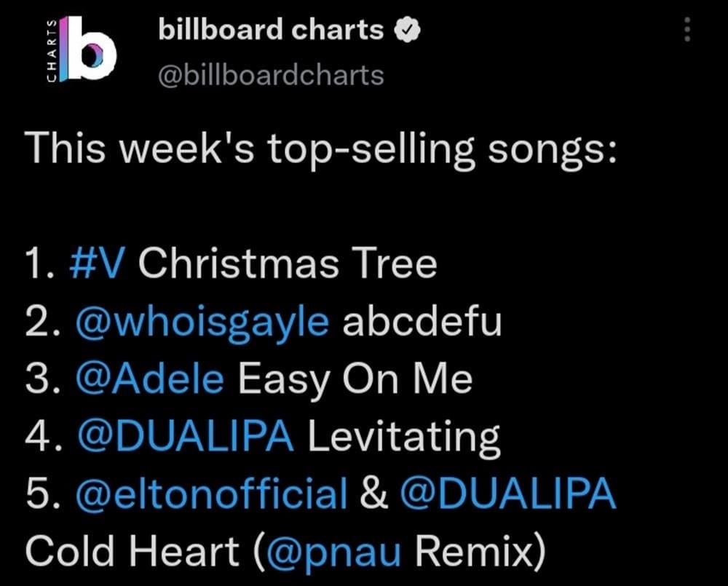Click the "Levitating" song title
Screen dimensions: 728x586
click(404, 437)
